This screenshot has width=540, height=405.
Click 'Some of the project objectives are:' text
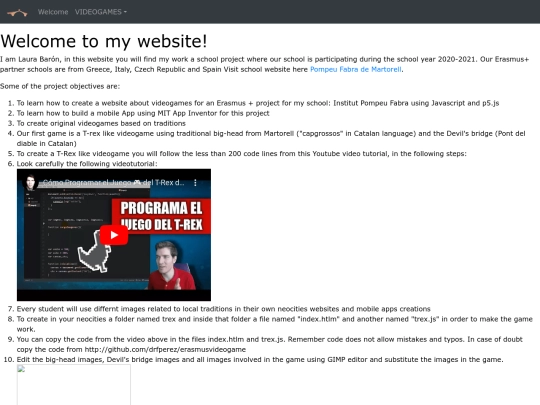60,86
